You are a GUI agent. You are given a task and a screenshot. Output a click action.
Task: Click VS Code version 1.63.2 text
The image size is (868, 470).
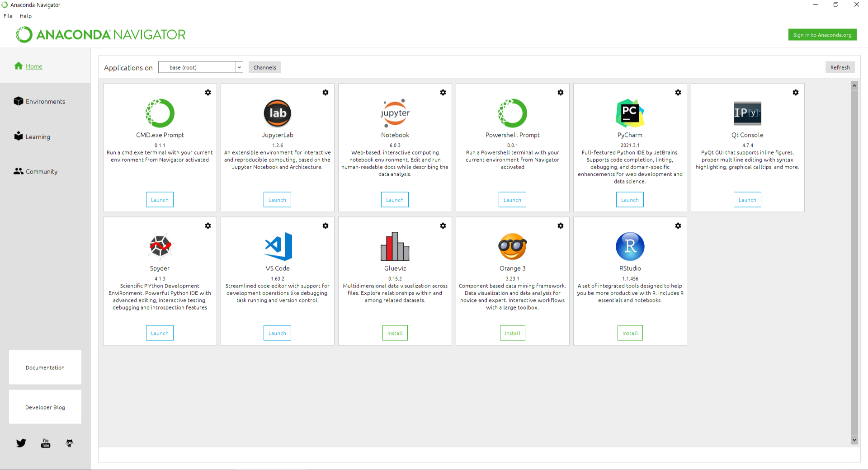(278, 279)
